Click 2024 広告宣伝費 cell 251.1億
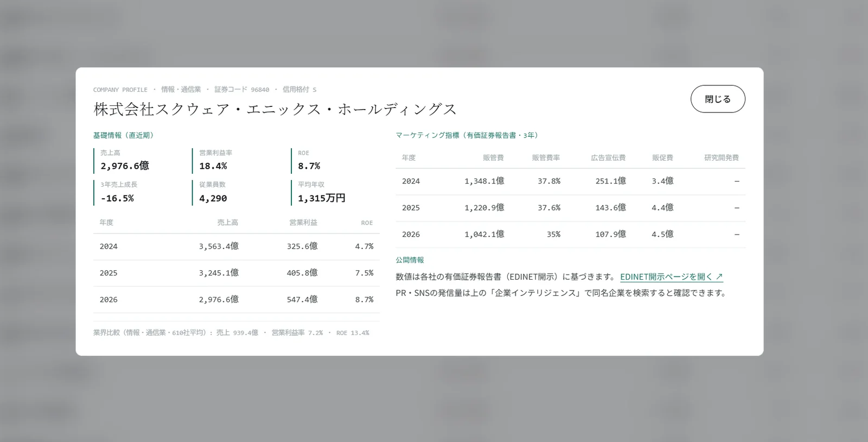The image size is (868, 442). click(x=611, y=181)
